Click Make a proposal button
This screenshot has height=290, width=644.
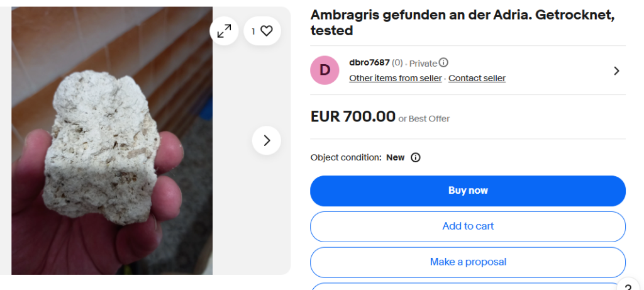(468, 262)
